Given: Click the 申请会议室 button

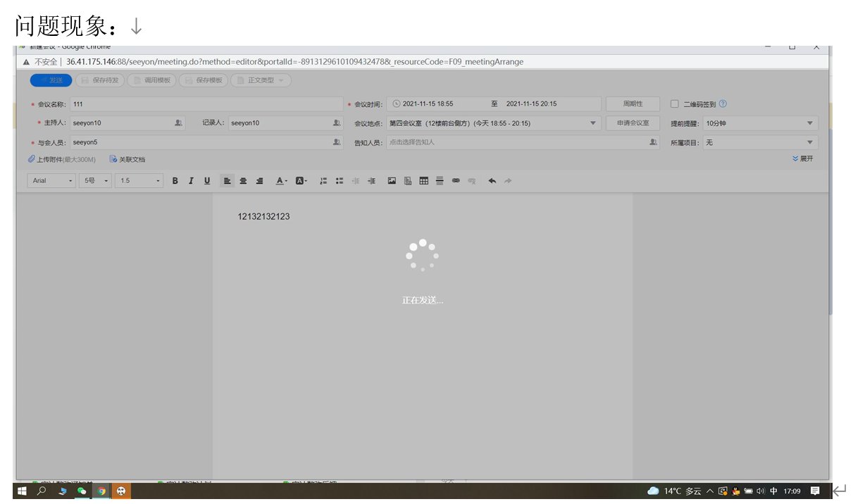Looking at the screenshot, I should (633, 123).
